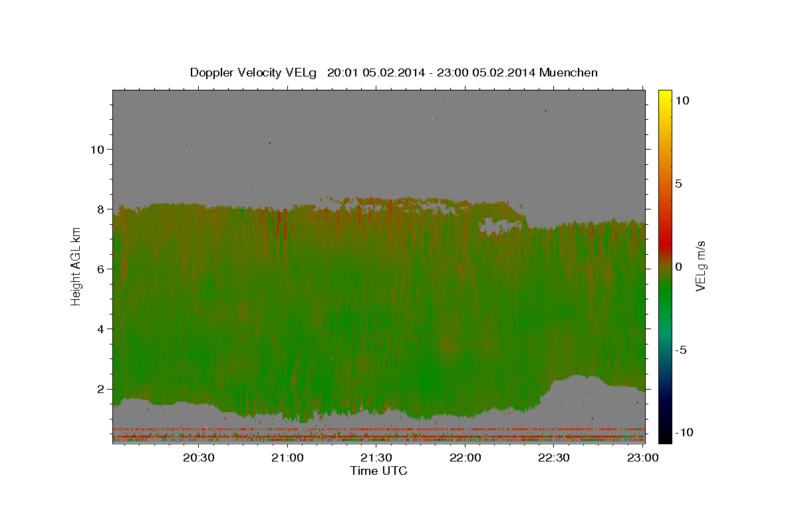Click the colorbar label '-10'
This screenshot has height=532, width=798.
(684, 432)
